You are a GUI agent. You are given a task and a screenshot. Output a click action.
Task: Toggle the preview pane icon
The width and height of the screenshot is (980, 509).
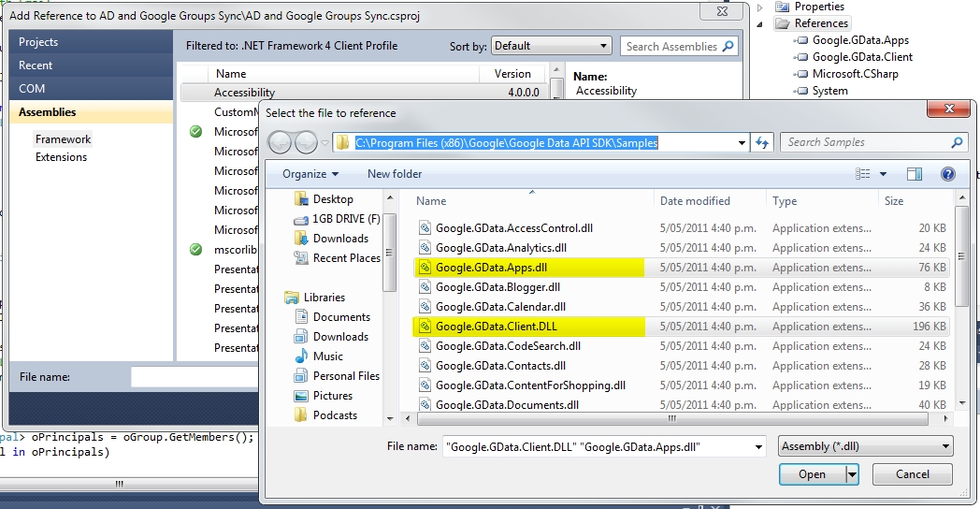[x=915, y=174]
